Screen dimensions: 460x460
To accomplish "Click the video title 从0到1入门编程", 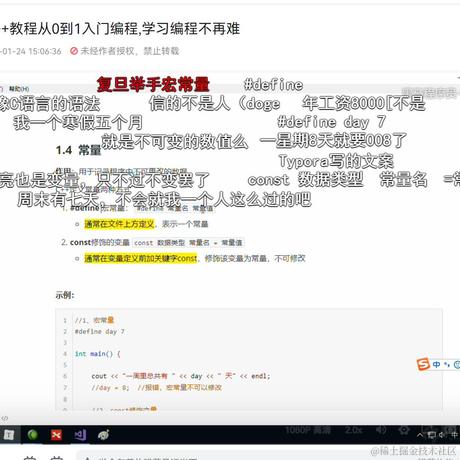I will 88,29.
